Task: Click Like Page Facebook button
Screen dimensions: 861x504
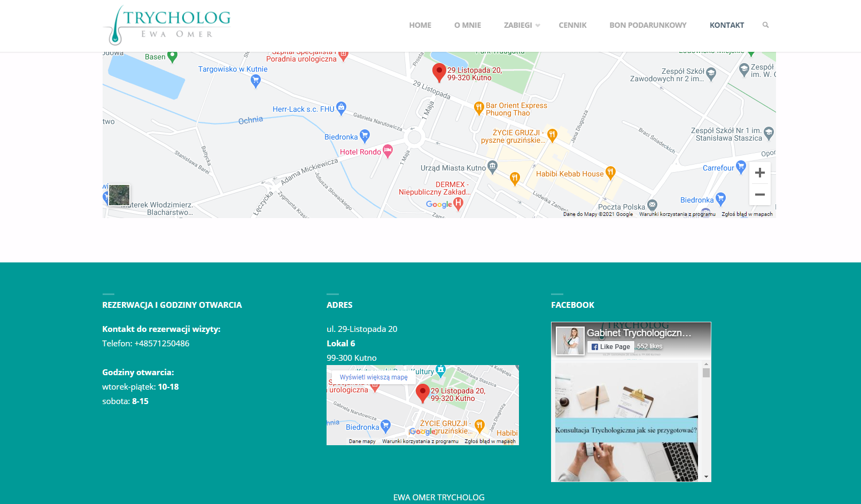Action: point(611,347)
